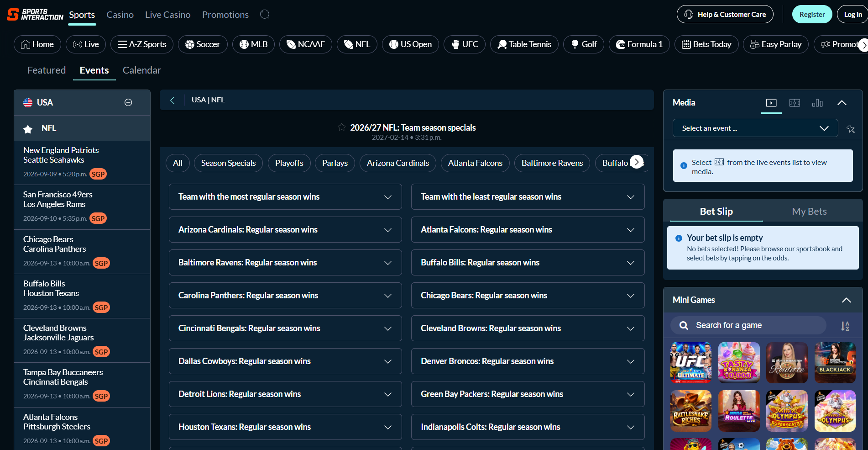868x450 pixels.
Task: Switch to the Live Casino menu
Action: [x=167, y=15]
